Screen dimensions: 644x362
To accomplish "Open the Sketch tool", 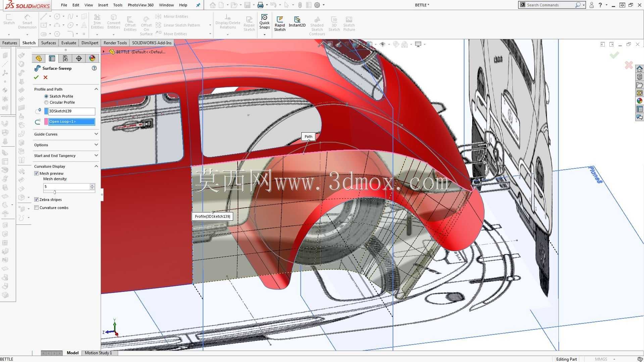I will pos(9,19).
